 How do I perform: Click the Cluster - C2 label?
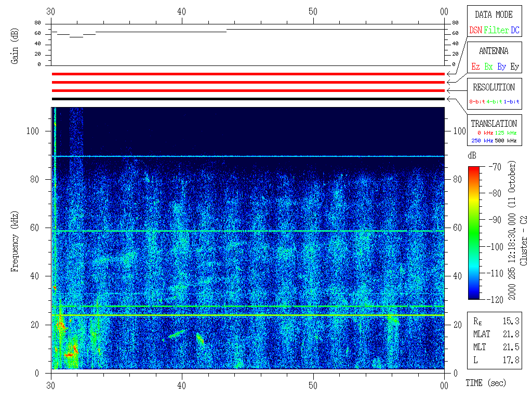524,242
